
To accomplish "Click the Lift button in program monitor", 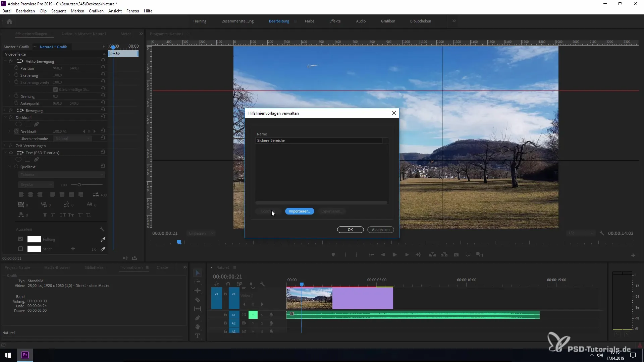I will 433,255.
